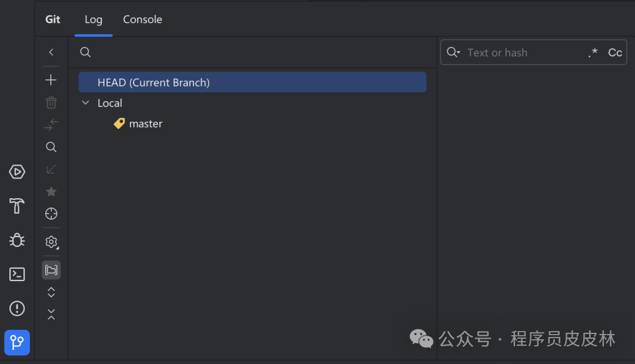Screen dimensions: 635x364
Task: Click the compare branches arrows icon
Action: click(51, 125)
